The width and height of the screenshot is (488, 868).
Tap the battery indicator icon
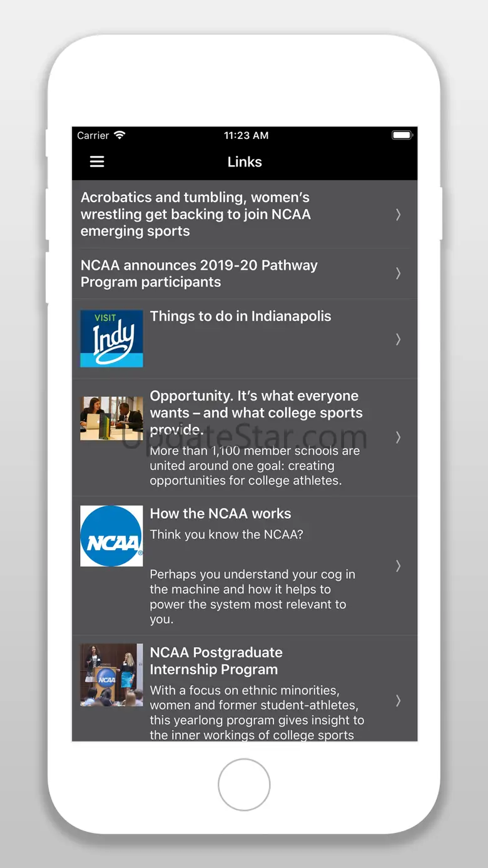coord(402,135)
